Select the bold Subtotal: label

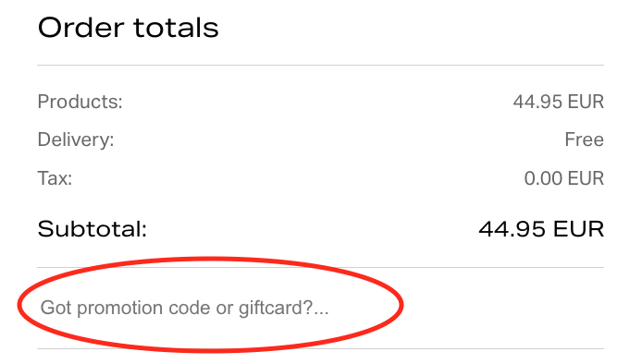93,228
